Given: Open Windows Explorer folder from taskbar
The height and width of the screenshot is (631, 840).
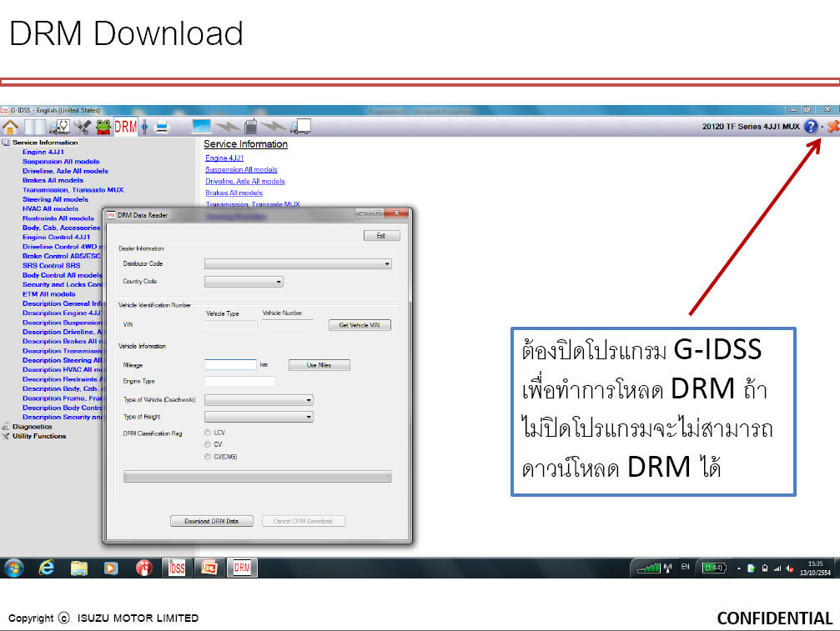Looking at the screenshot, I should (78, 568).
